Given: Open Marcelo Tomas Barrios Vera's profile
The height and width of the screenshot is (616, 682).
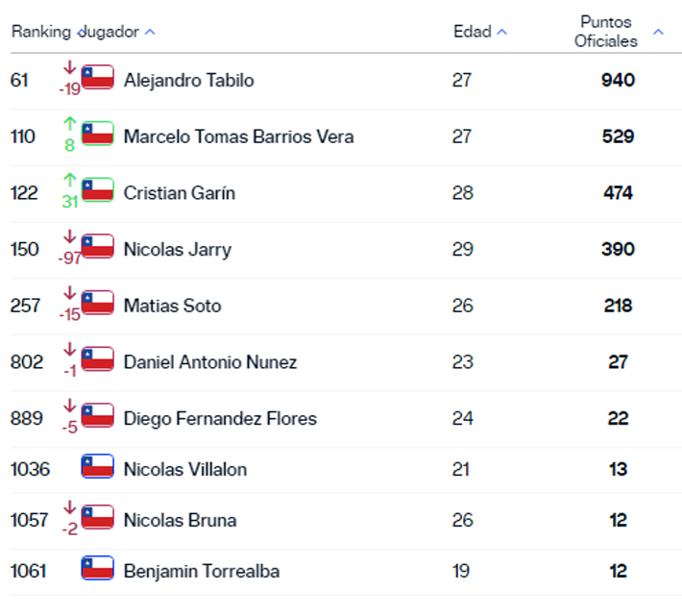Looking at the screenshot, I should tap(239, 136).
